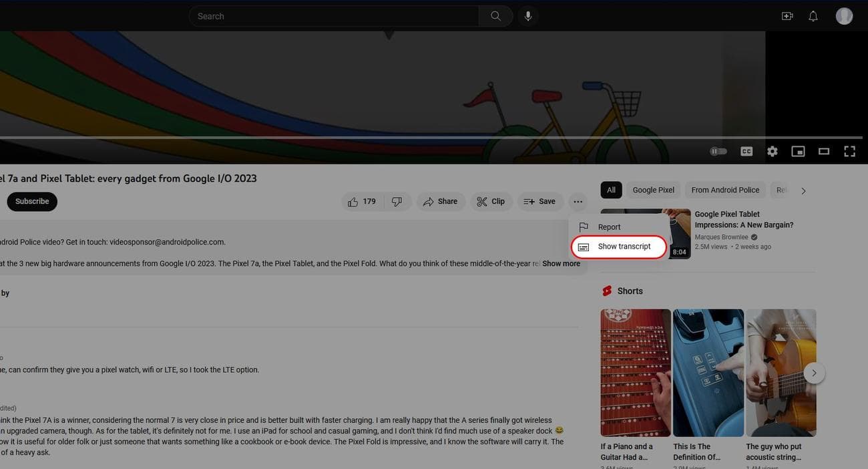Open the notifications bell
Screen dimensions: 868x469
click(813, 16)
